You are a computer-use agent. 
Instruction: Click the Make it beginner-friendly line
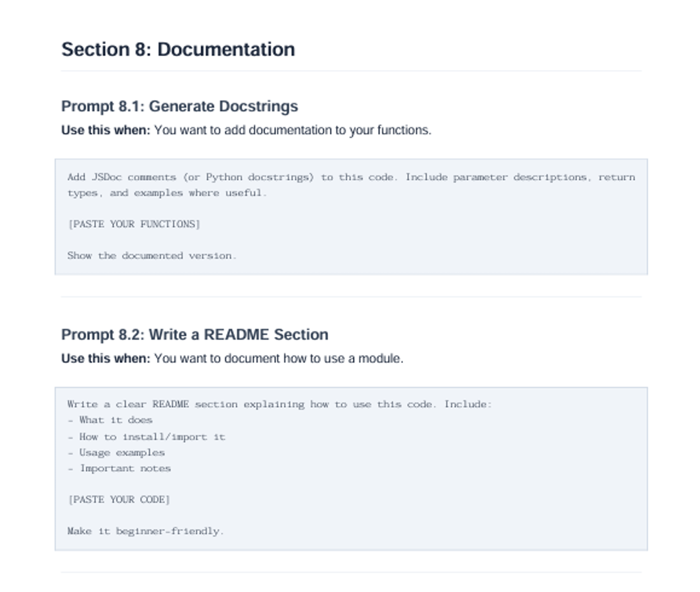(x=146, y=531)
